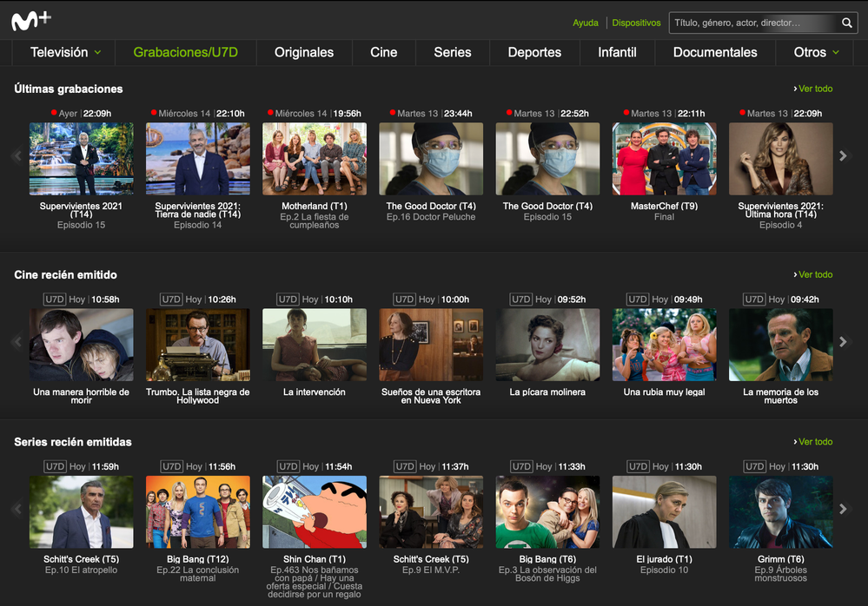
Task: Select the Shin Chan (T1) thumbnail
Action: click(315, 512)
